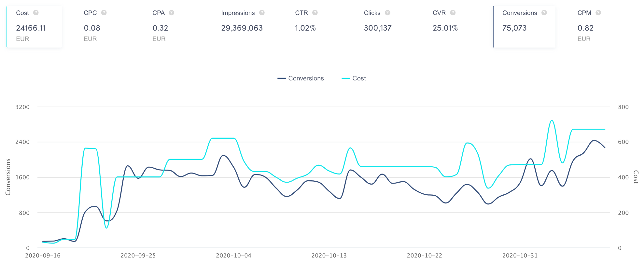Click the dark blue Conversions legend line swatch

click(x=282, y=78)
